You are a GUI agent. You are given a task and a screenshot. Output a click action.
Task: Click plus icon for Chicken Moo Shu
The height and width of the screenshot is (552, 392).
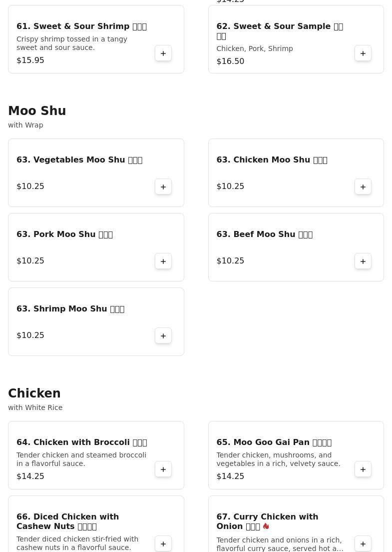coord(363,187)
